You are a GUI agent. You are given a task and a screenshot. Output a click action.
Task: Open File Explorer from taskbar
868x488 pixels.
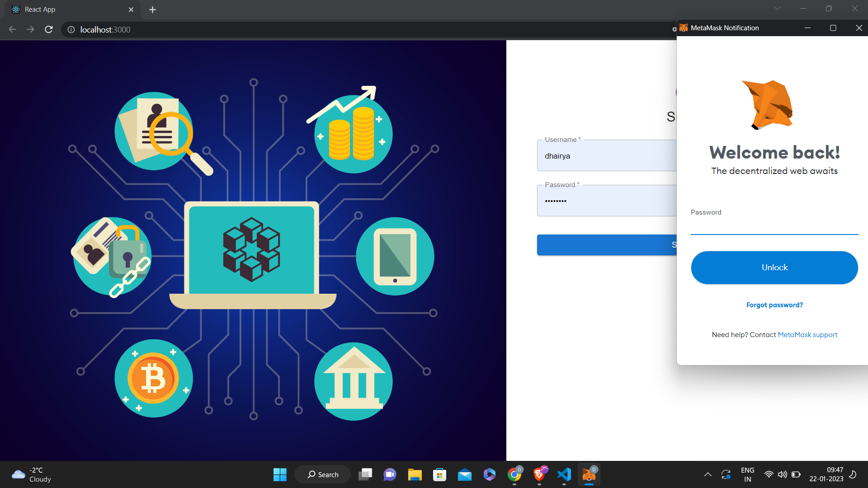point(415,474)
